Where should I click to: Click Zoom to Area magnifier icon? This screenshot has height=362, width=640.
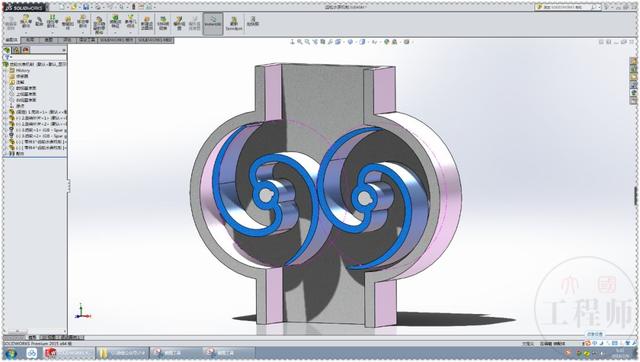[307, 42]
